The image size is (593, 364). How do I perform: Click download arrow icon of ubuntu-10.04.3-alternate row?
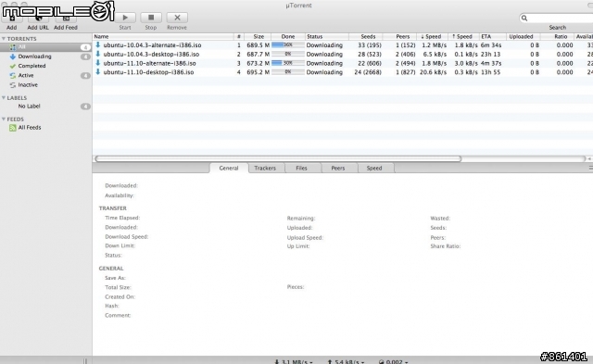[98, 44]
